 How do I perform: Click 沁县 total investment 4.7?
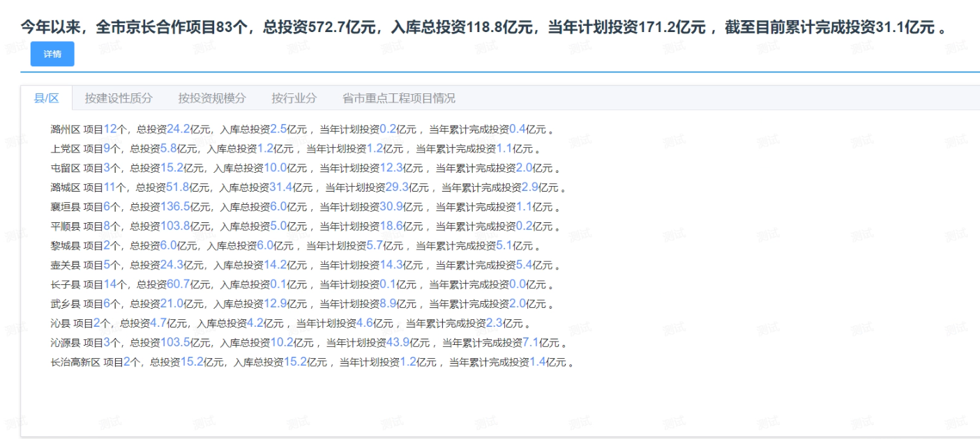[158, 323]
